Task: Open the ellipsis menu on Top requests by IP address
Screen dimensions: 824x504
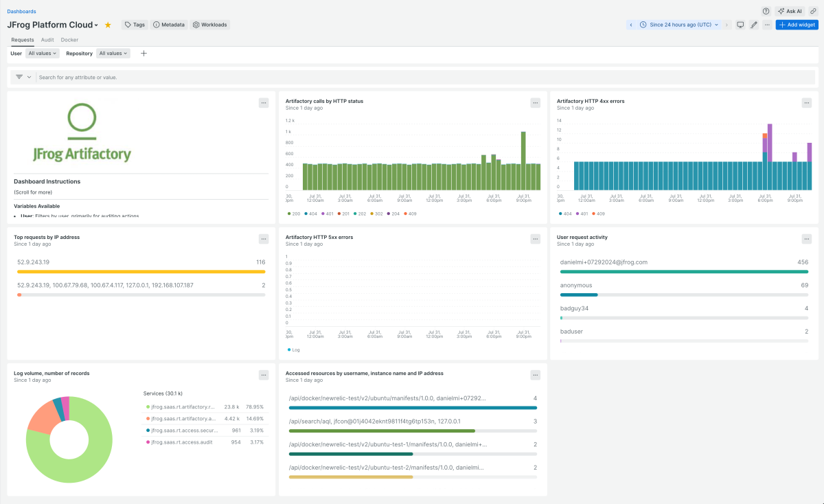Action: [x=264, y=239]
